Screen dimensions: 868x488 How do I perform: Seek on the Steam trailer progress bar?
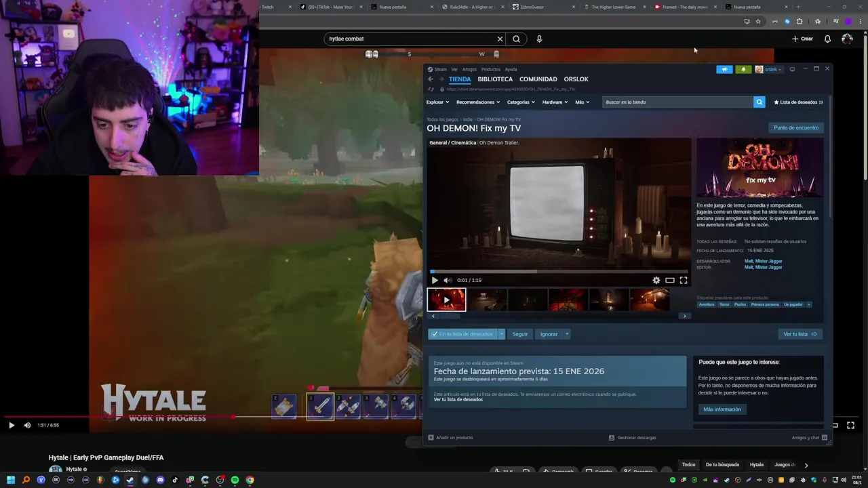(x=559, y=271)
